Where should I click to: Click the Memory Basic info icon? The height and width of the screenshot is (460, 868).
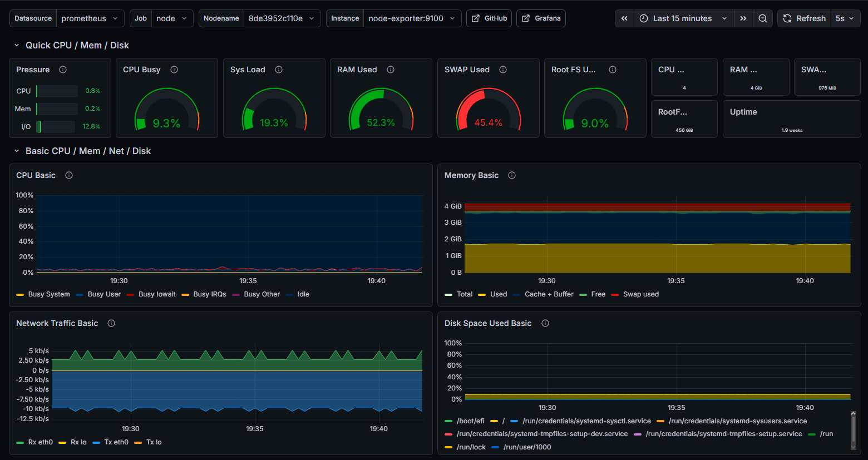[511, 175]
